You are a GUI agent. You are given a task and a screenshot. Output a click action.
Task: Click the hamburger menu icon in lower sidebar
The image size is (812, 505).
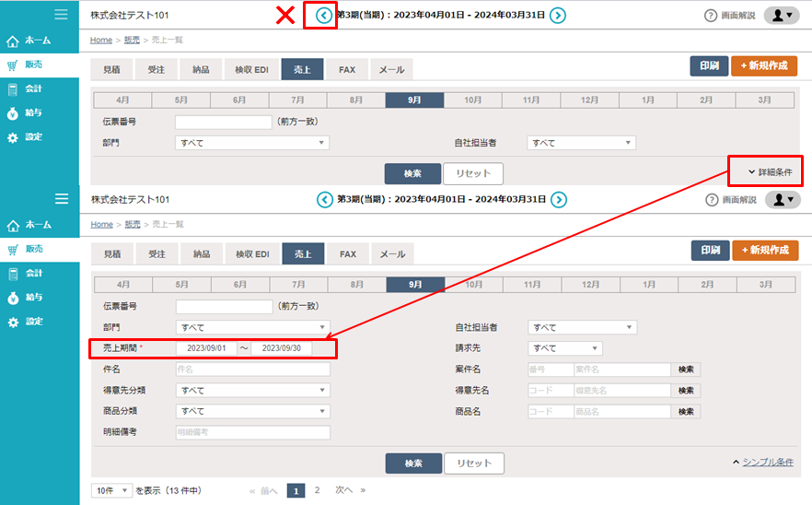pos(62,199)
